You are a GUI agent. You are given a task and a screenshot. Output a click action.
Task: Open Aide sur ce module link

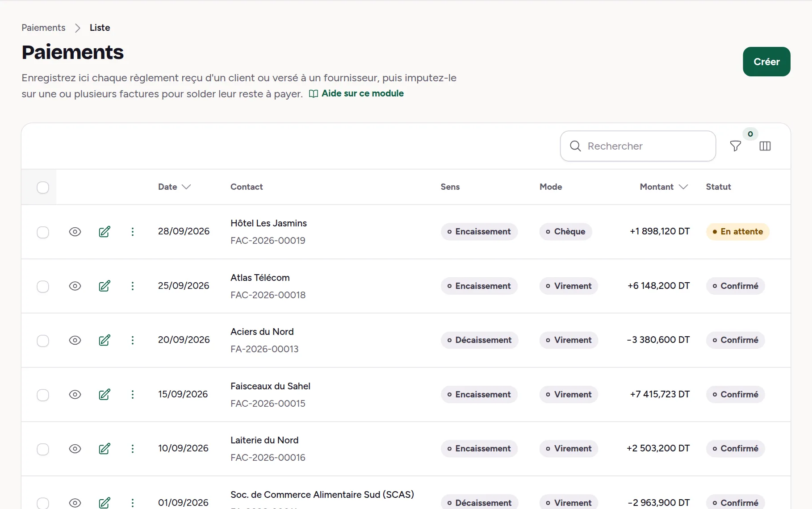[x=356, y=93]
